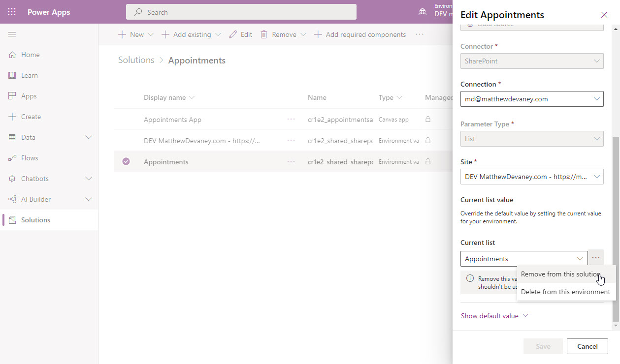Deselect the Appointments row checkmark

126,161
